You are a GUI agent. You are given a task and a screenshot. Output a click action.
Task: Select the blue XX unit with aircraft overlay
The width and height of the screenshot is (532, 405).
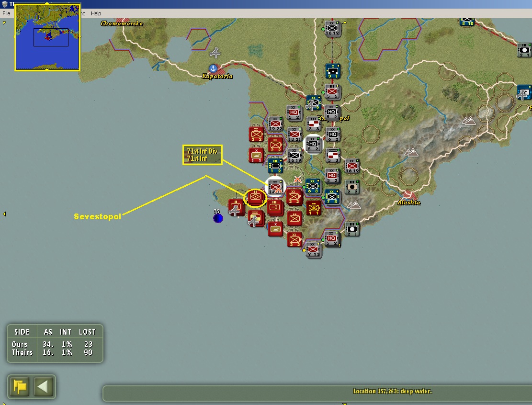[x=313, y=103]
